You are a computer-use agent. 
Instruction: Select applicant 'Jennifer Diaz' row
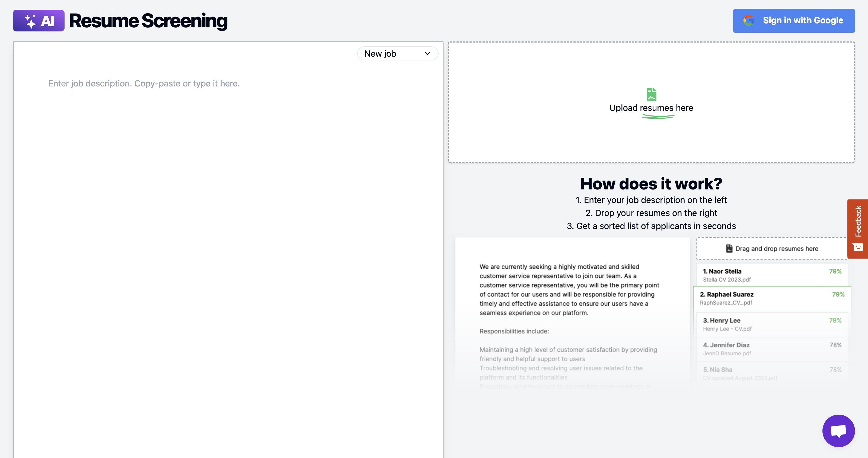click(x=772, y=349)
